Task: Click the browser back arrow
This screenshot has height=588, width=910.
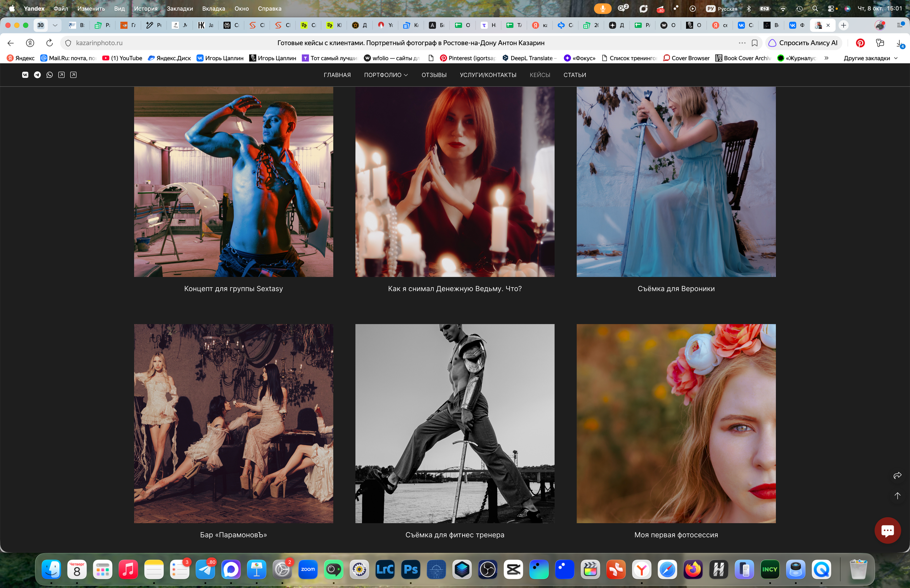Action: point(11,43)
